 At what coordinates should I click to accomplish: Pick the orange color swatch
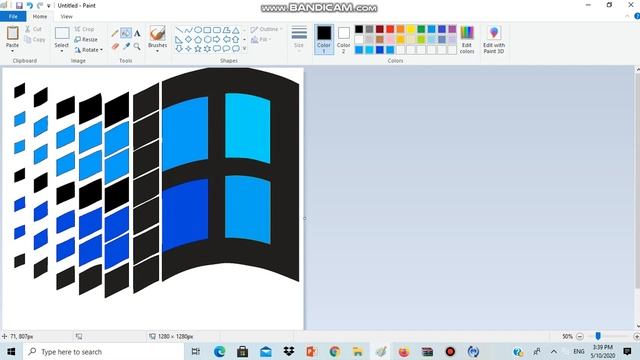coord(400,29)
